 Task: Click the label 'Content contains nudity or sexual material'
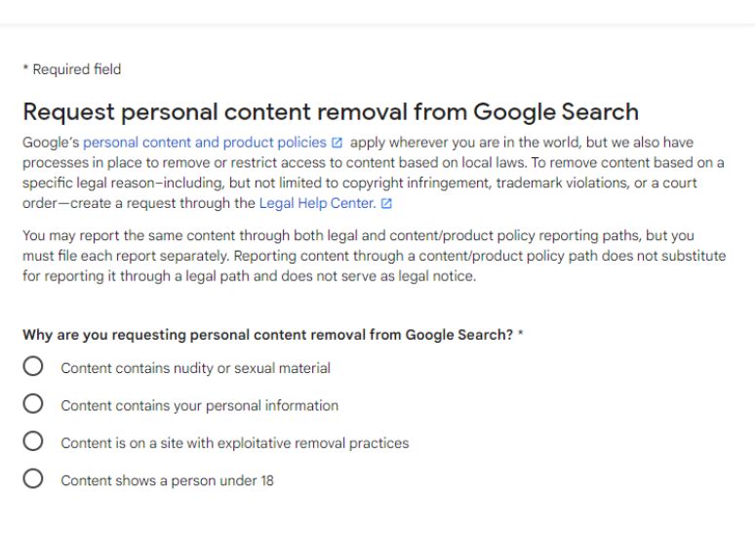[195, 368]
